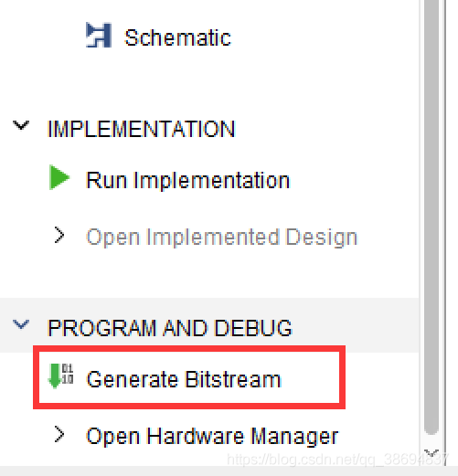Select the IMPLEMENTATION section heading
This screenshot has height=476, width=458.
(x=141, y=129)
